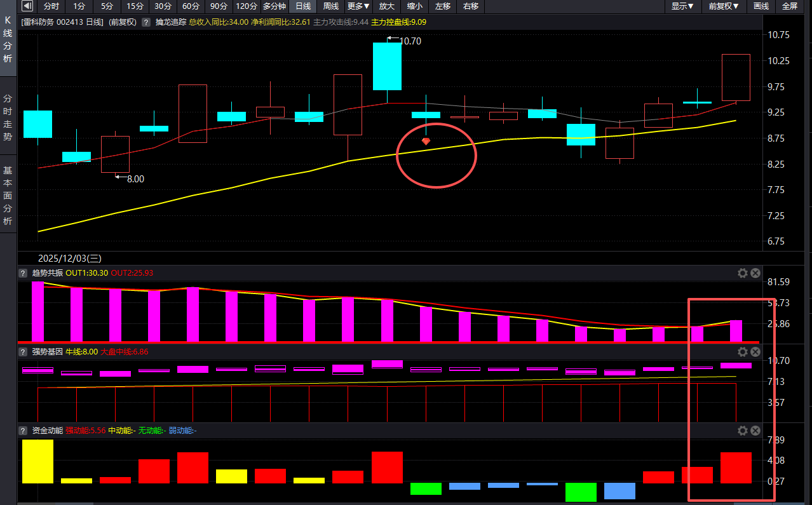Click the 大盘中线:6.86 value
Image resolution: width=812 pixels, height=505 pixels.
[x=124, y=351]
